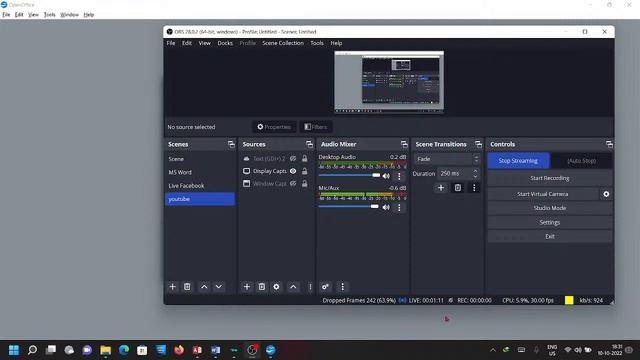Viewport: 640px width, 360px height.
Task: Remove scene transition trash icon
Action: (x=458, y=188)
